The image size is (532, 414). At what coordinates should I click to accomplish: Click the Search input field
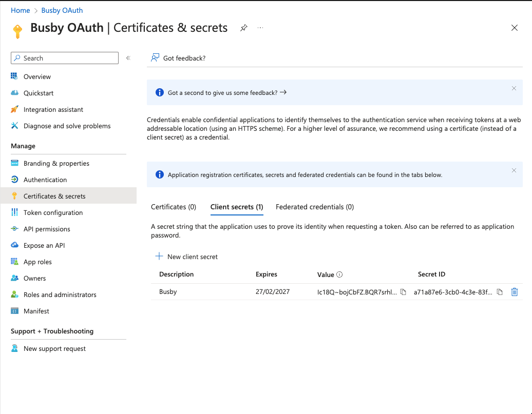tap(65, 58)
